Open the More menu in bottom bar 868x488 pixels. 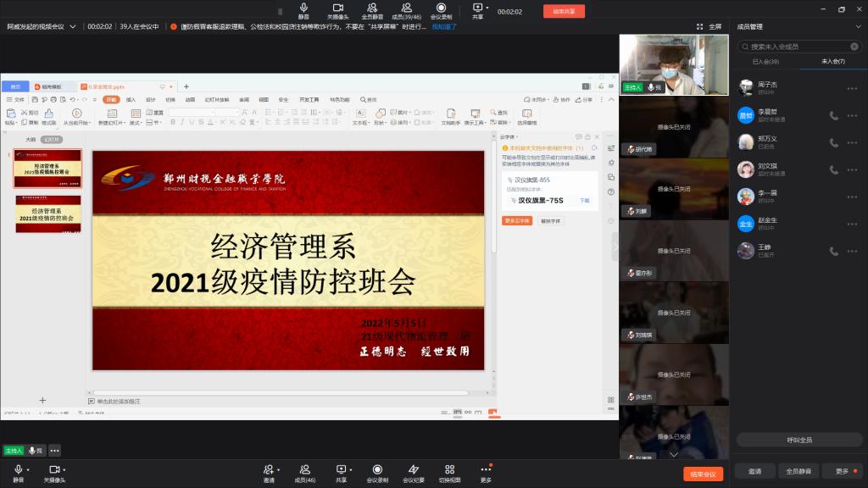coord(486,473)
